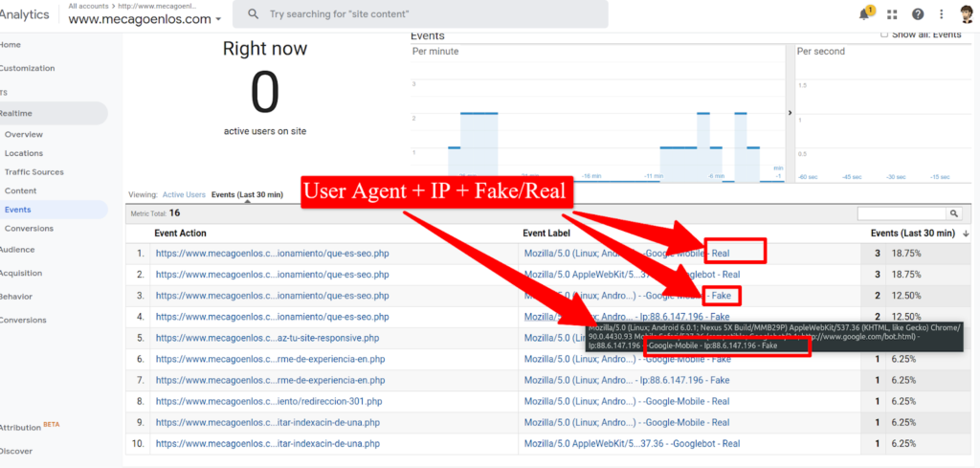
Task: Expand the Acquisition sidebar section
Action: (21, 273)
